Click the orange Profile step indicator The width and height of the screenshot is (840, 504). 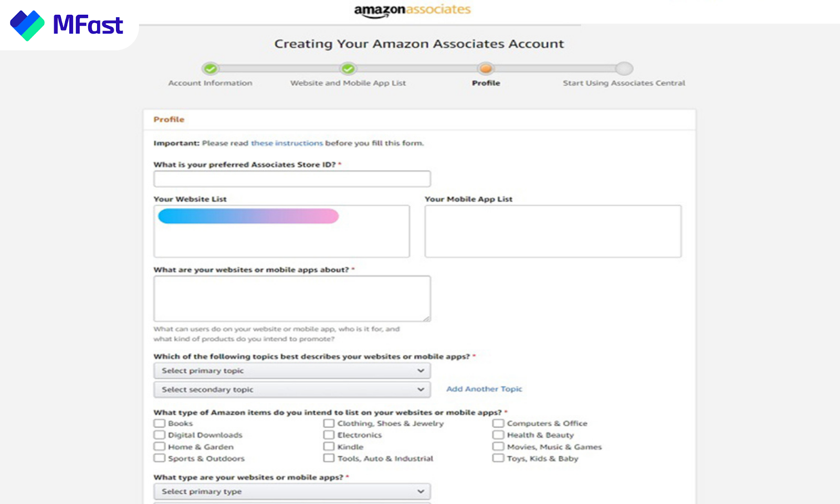pos(486,69)
